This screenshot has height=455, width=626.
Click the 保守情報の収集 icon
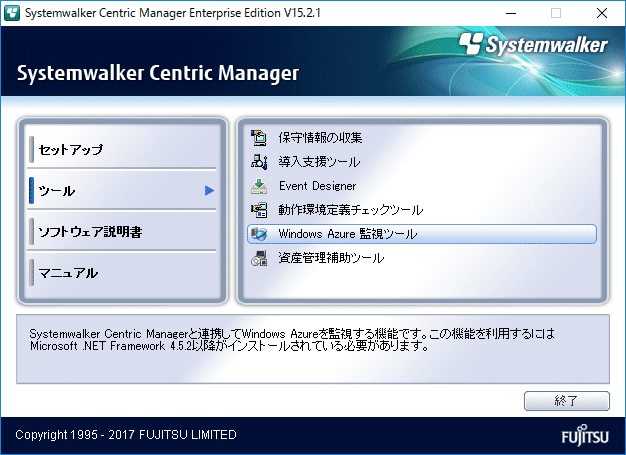click(259, 138)
